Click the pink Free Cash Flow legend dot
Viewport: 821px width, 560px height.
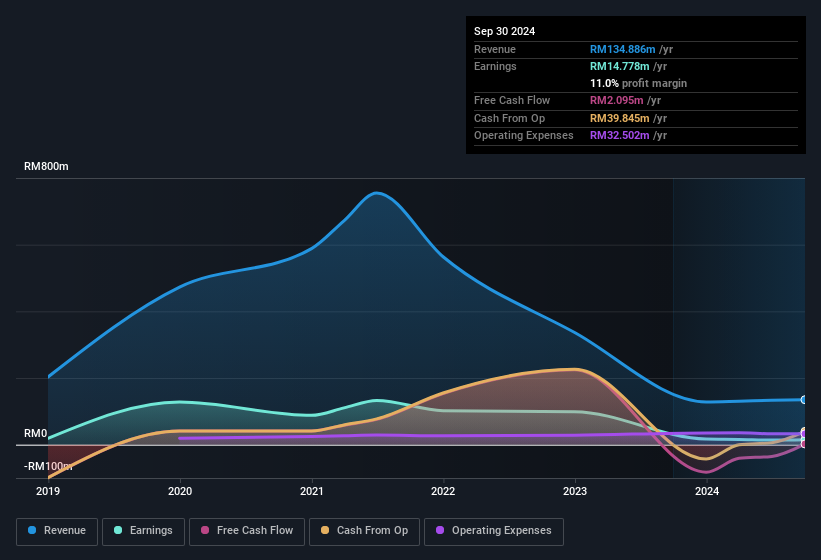coord(205,530)
